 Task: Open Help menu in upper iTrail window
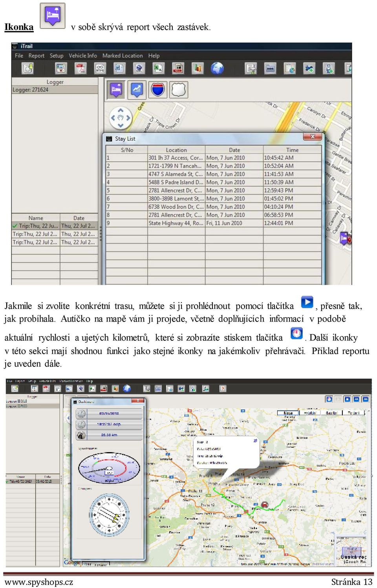click(154, 56)
